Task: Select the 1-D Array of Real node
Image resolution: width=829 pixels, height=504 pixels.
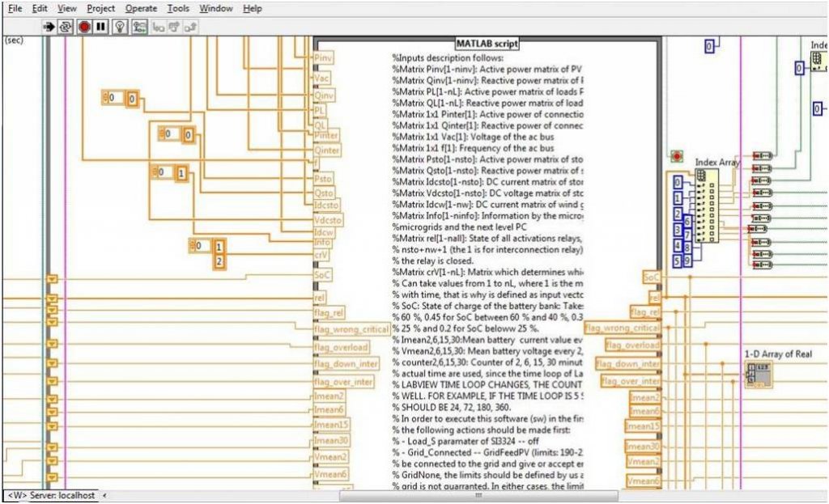Action: 759,374
